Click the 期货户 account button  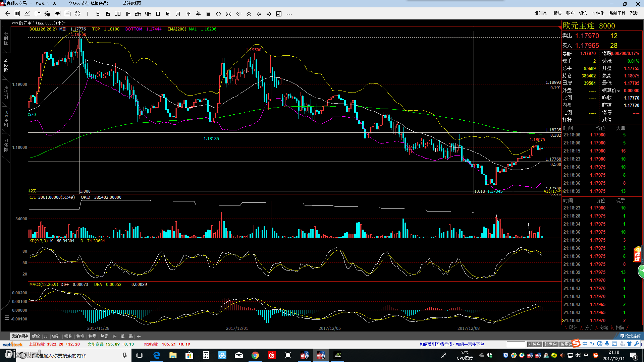point(534,344)
